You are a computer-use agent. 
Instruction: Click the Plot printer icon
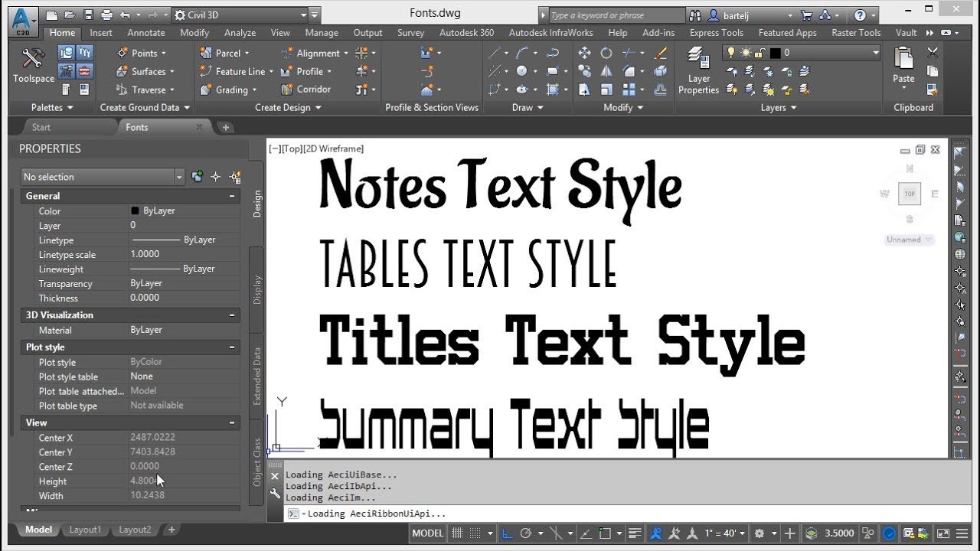pos(106,15)
